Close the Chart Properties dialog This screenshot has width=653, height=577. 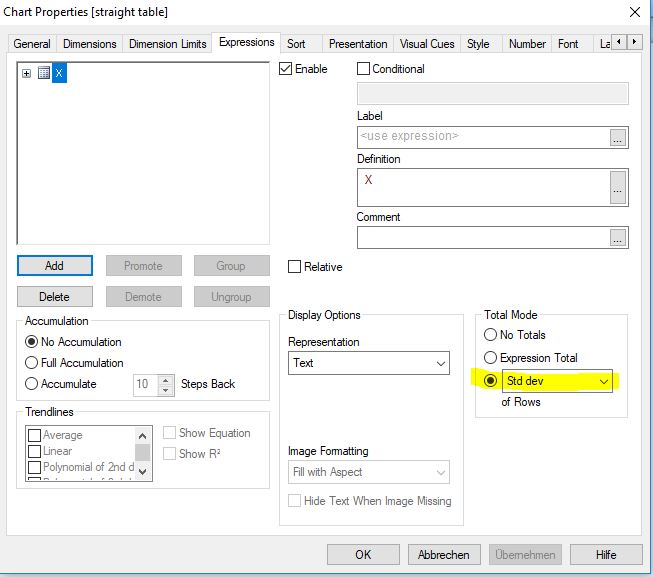[633, 12]
